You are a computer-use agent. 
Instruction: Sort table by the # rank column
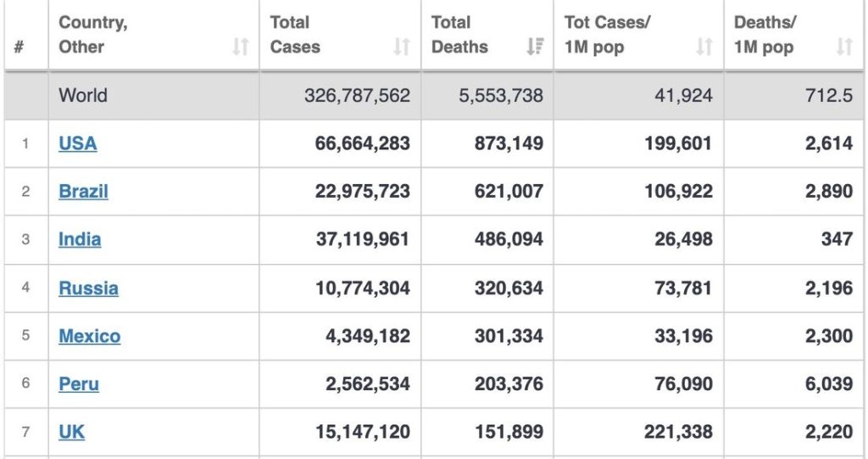click(19, 48)
